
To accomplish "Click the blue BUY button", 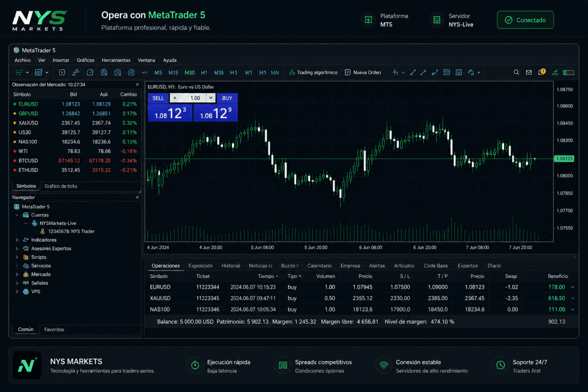I will click(x=227, y=98).
